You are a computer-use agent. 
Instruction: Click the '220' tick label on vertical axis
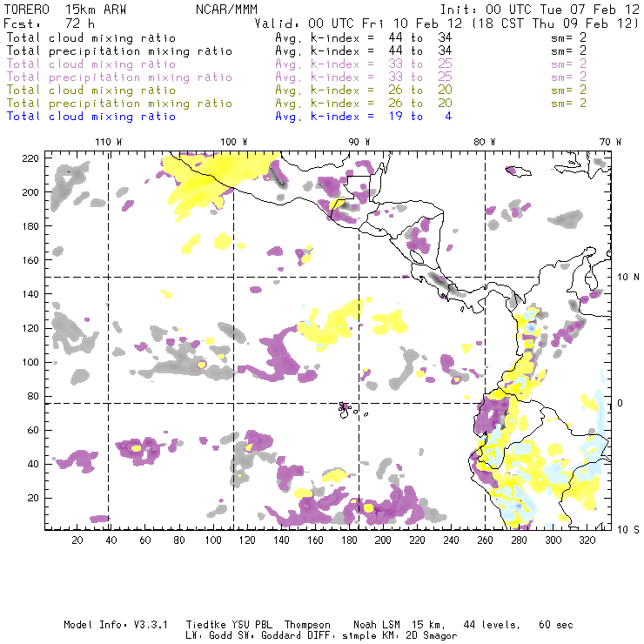[30, 158]
